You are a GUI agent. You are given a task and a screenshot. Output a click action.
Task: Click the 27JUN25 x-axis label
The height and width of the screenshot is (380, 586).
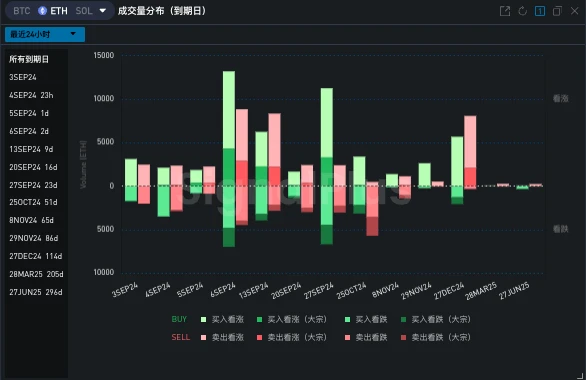[514, 290]
